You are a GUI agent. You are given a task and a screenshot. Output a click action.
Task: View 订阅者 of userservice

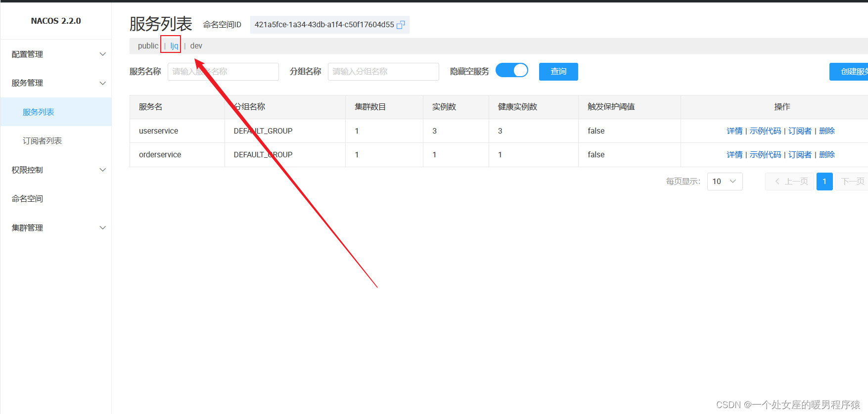click(x=800, y=131)
